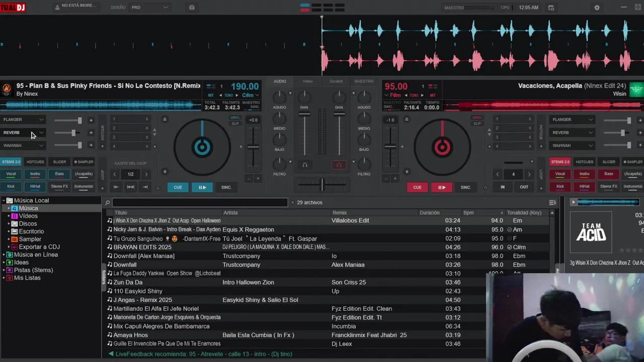The height and width of the screenshot is (362, 644).
Task: Jump to loop start on left deck
Action: tap(116, 187)
